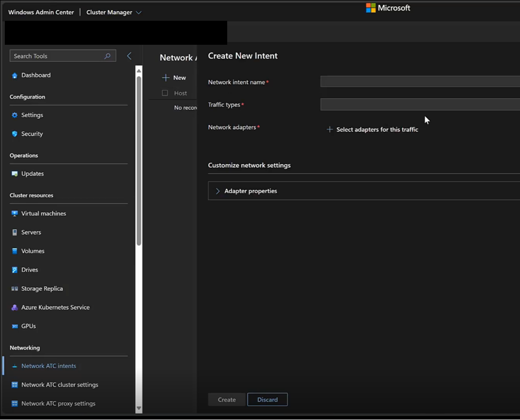Click the New intent button

click(174, 78)
